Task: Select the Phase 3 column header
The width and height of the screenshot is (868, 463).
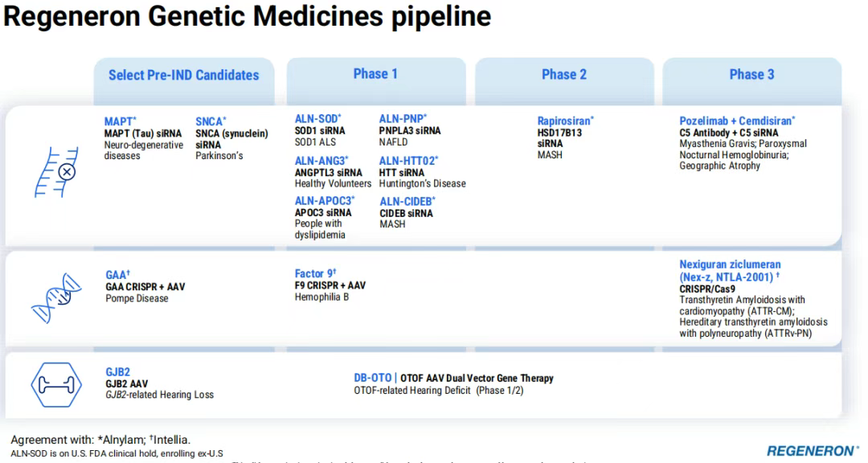Action: coord(751,75)
